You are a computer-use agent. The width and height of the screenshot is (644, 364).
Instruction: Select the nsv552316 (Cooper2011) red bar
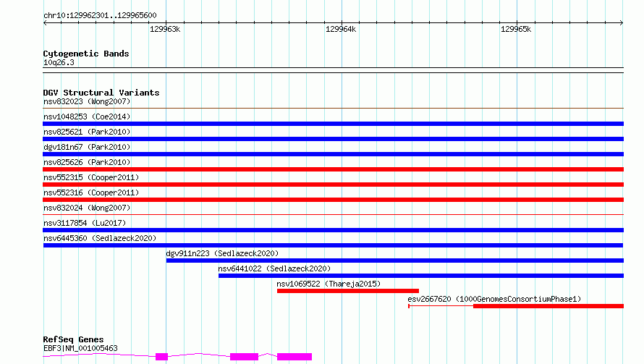pyautogui.click(x=333, y=200)
